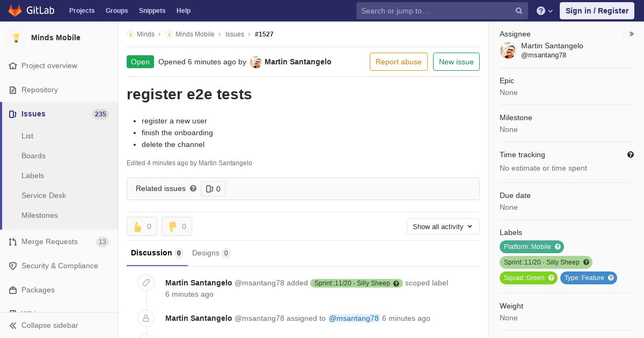The height and width of the screenshot is (338, 644).
Task: Click help icon on Squad::Green label
Action: coord(551,278)
